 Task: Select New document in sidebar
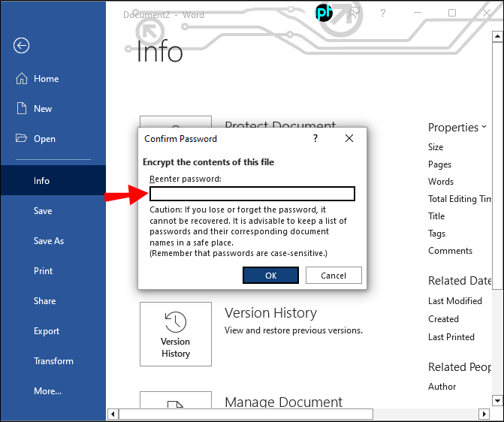pos(42,109)
